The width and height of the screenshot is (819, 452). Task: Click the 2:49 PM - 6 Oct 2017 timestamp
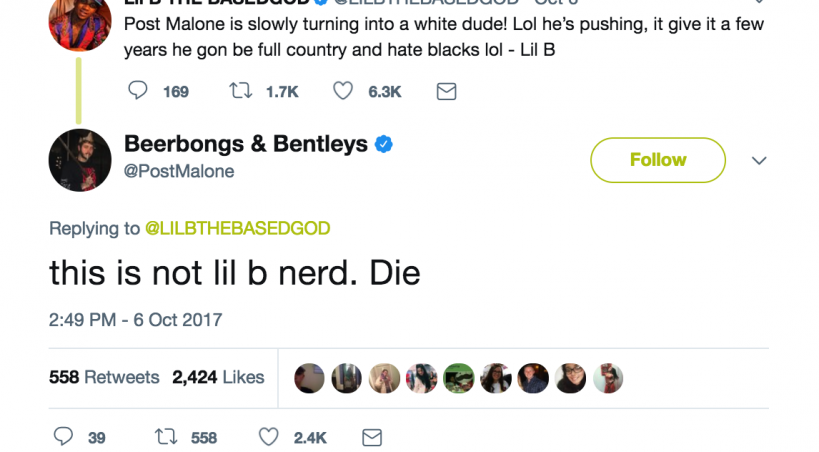tap(135, 320)
